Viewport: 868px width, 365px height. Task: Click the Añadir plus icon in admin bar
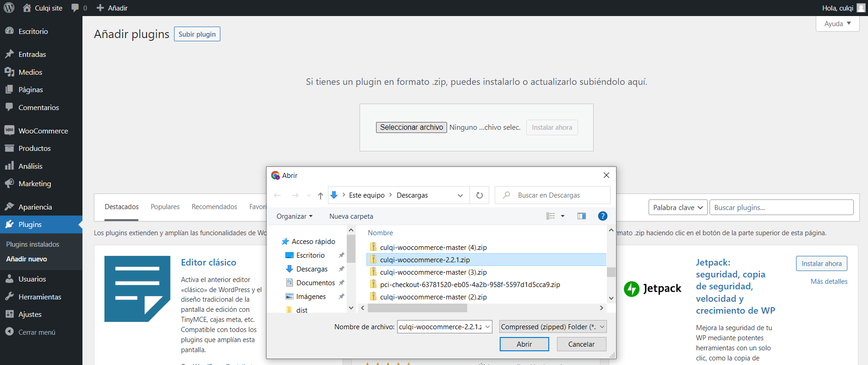pyautogui.click(x=100, y=8)
